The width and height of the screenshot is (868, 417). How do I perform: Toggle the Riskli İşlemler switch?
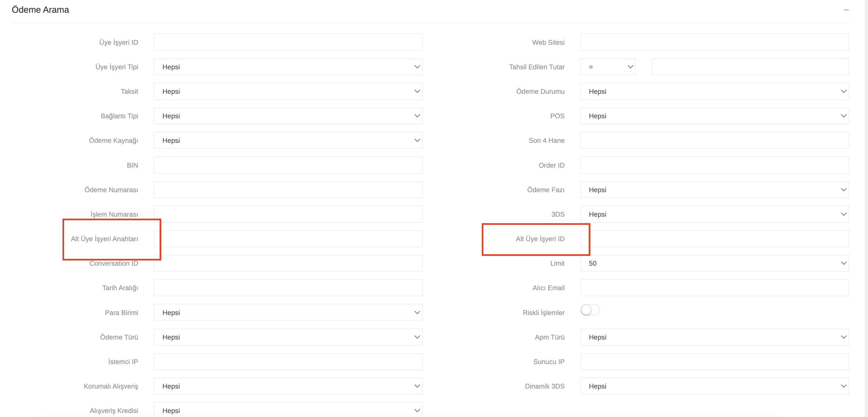click(x=590, y=310)
